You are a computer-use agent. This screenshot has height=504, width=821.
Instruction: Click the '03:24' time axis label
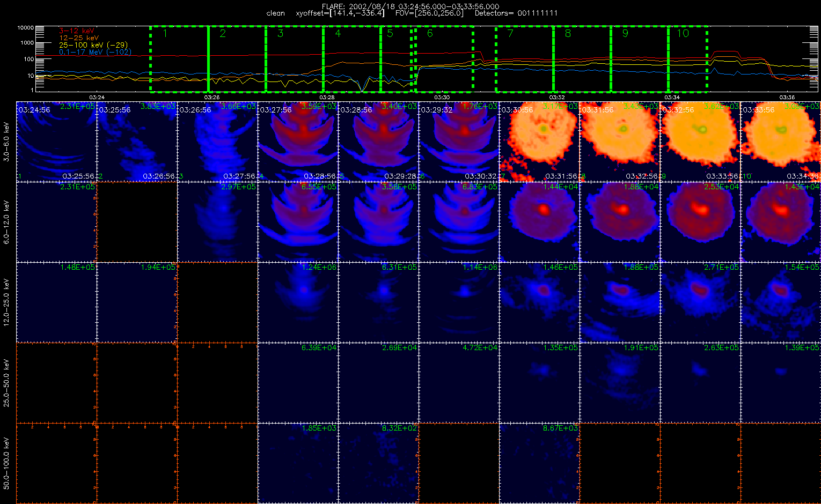tap(97, 97)
